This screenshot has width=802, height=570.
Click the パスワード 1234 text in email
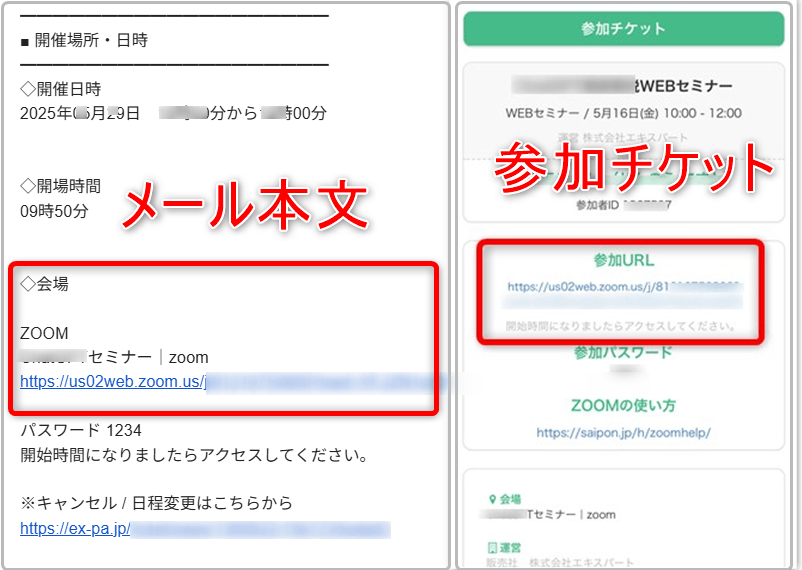click(81, 430)
